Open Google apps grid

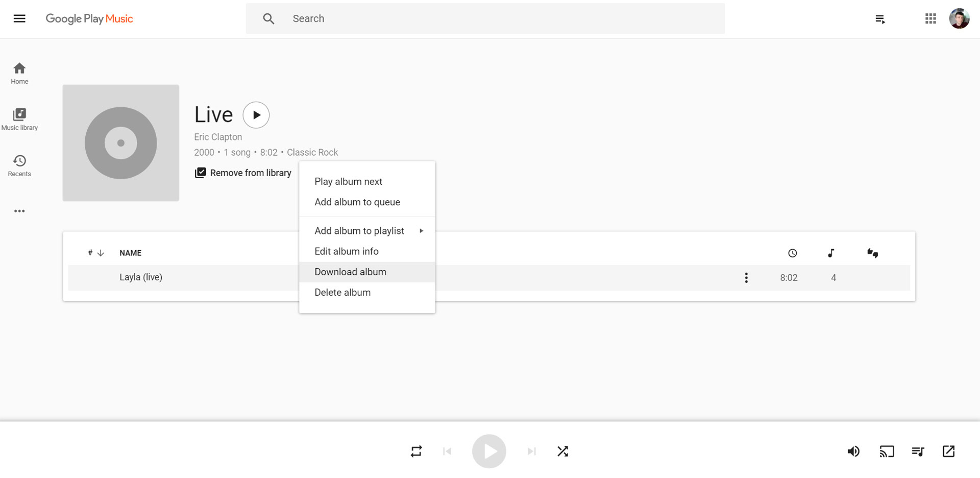(930, 19)
